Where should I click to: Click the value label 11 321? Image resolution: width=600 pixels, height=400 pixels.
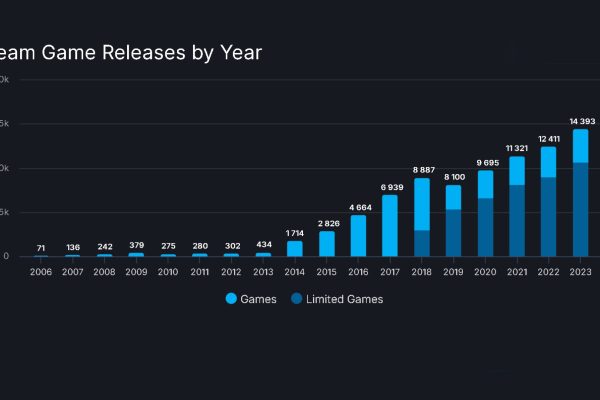[x=517, y=148]
